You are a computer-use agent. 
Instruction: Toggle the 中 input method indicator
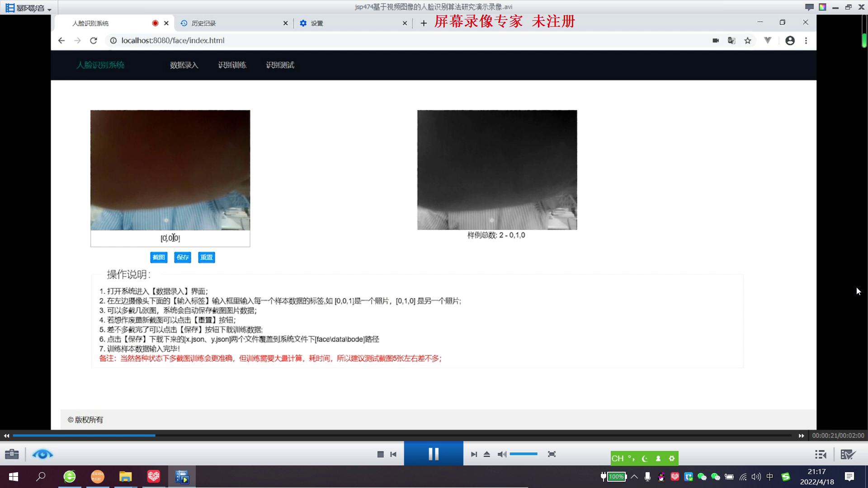770,477
